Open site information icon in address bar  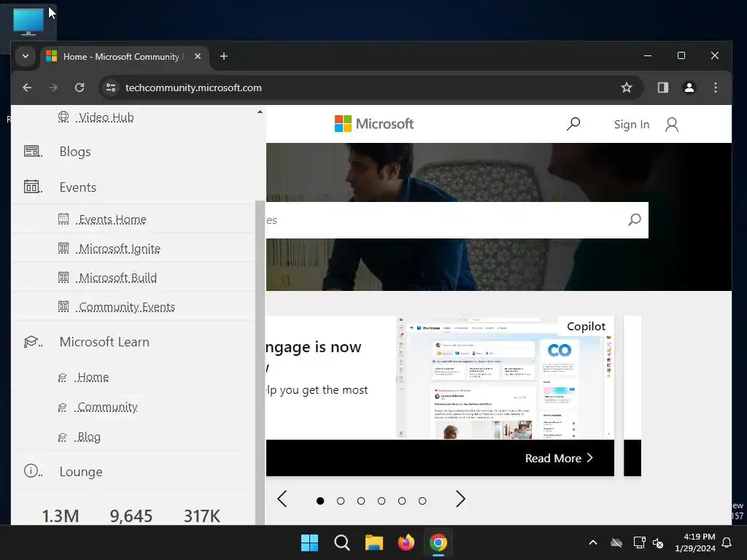pos(111,87)
